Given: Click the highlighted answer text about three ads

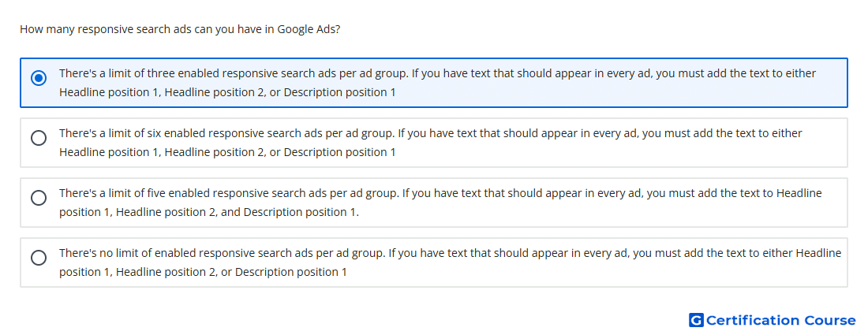Looking at the screenshot, I should [x=437, y=83].
